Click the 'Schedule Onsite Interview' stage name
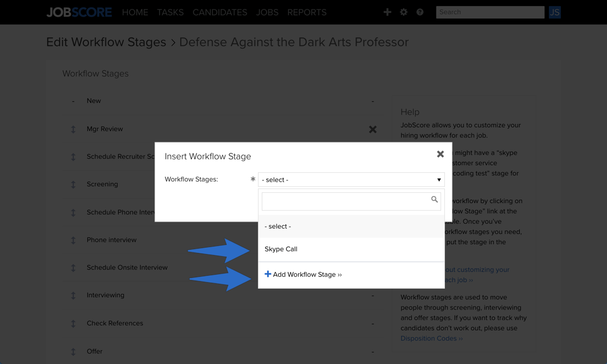Viewport: 607px width, 364px height. tap(127, 267)
